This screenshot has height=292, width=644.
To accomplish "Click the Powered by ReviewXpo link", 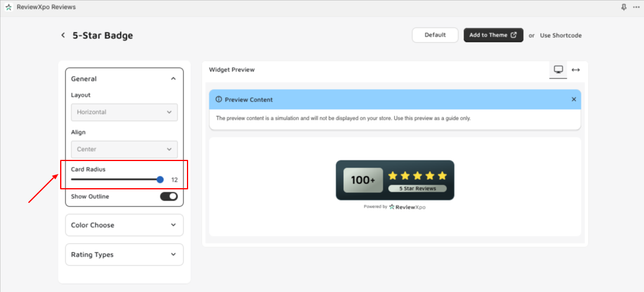I will click(x=395, y=207).
